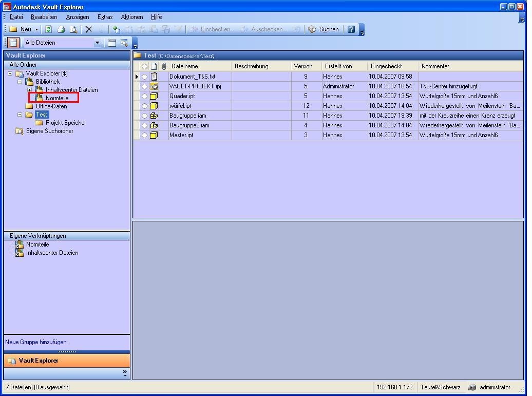
Task: Click the text file icon of Dokument_T&S.txt
Action: pyautogui.click(x=154, y=77)
